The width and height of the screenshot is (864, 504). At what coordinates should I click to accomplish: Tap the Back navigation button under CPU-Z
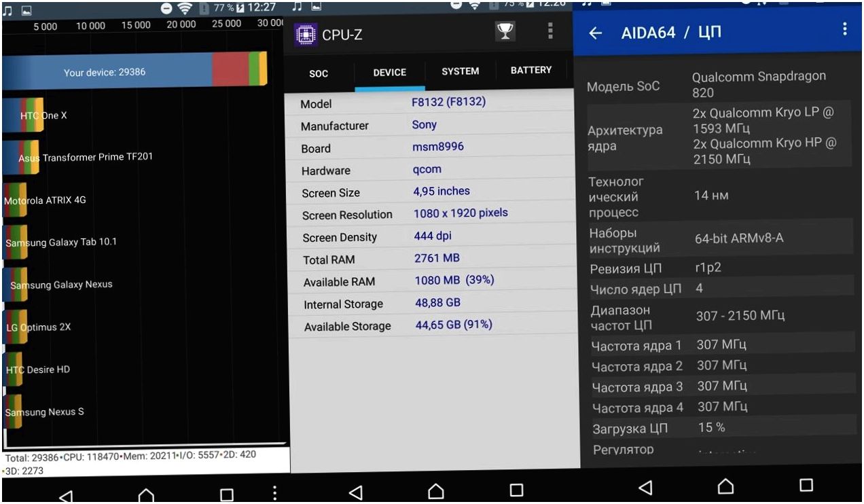tap(355, 491)
